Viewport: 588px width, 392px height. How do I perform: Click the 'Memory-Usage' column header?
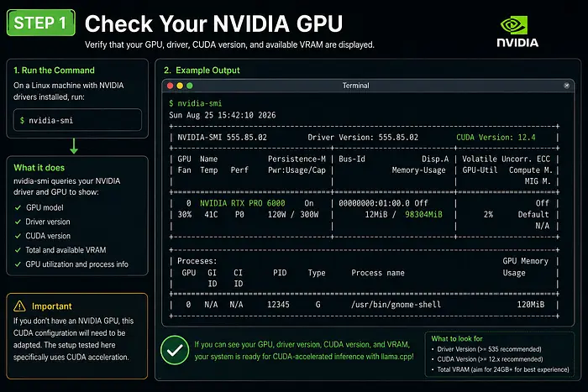coord(419,170)
